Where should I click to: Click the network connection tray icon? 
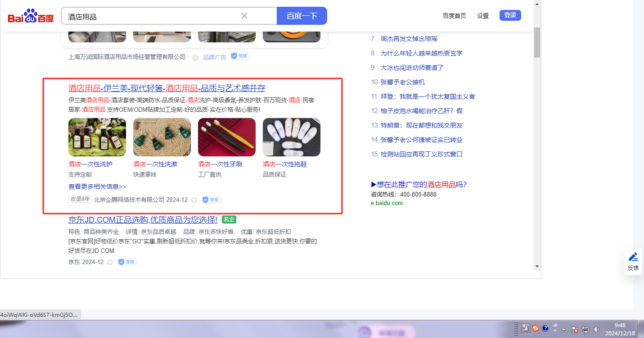pos(586,329)
